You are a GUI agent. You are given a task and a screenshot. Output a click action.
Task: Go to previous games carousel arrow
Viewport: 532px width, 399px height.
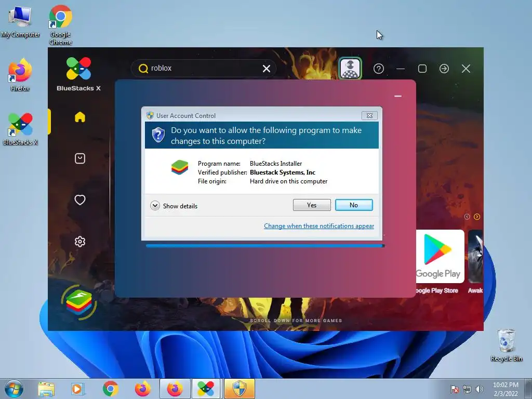click(x=467, y=217)
